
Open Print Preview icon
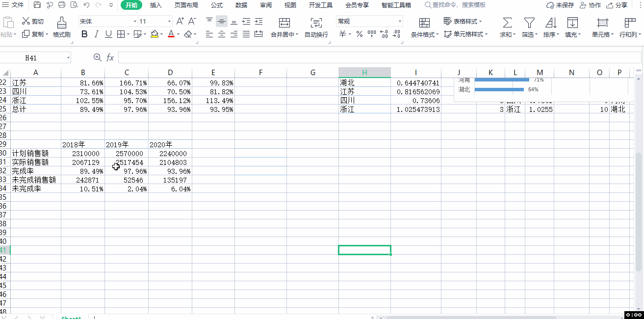[74, 5]
